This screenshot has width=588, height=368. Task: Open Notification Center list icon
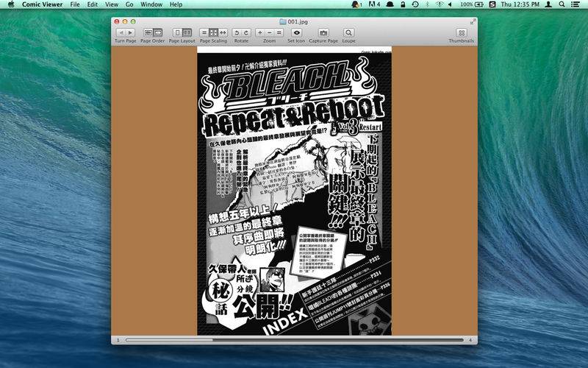(x=575, y=4)
